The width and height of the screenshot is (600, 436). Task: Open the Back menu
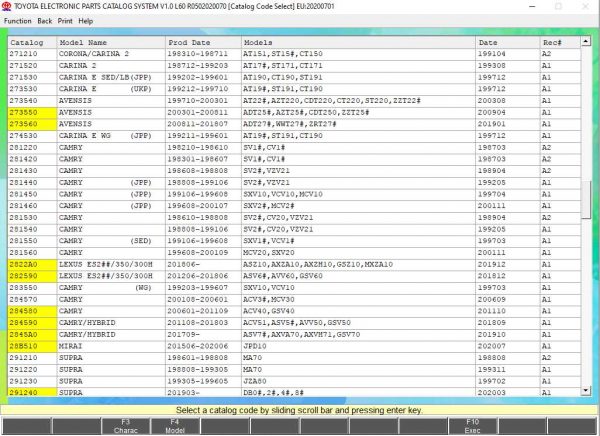[x=44, y=21]
